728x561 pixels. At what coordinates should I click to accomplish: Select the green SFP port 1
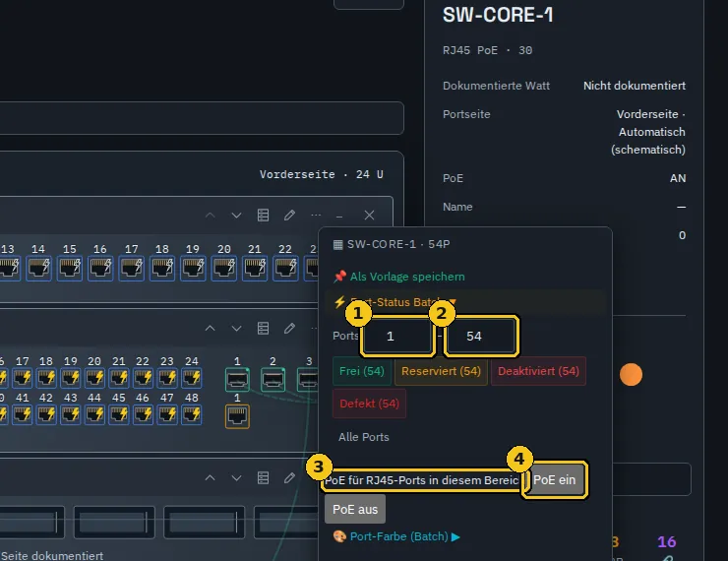237,380
